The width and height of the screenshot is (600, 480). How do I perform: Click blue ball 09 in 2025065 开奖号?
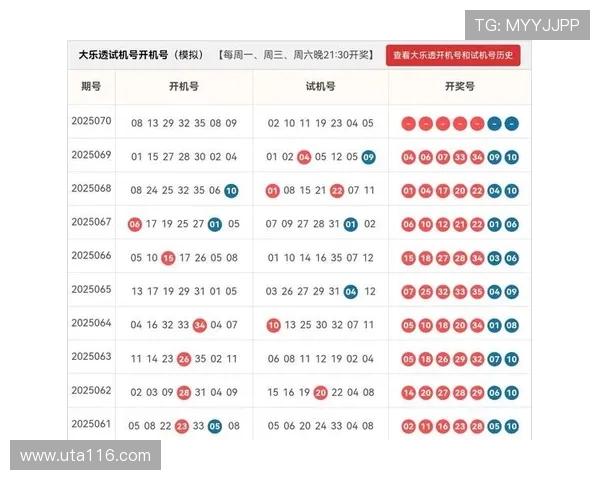[x=512, y=292]
